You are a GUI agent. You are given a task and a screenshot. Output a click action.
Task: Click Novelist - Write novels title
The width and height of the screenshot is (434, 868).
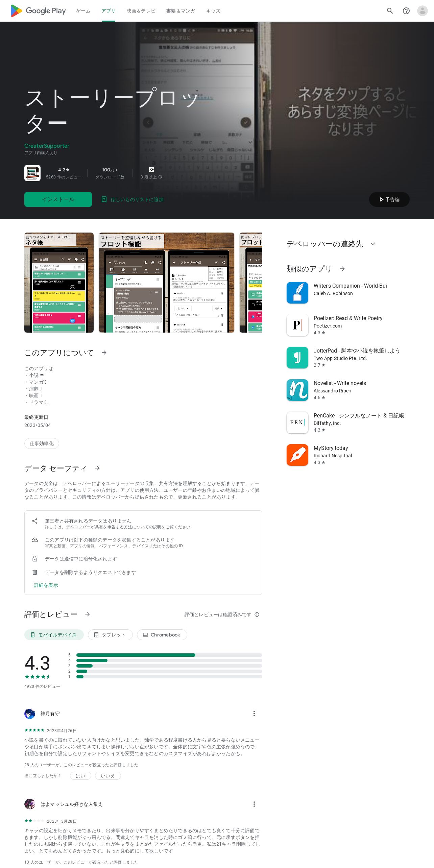pos(340,383)
